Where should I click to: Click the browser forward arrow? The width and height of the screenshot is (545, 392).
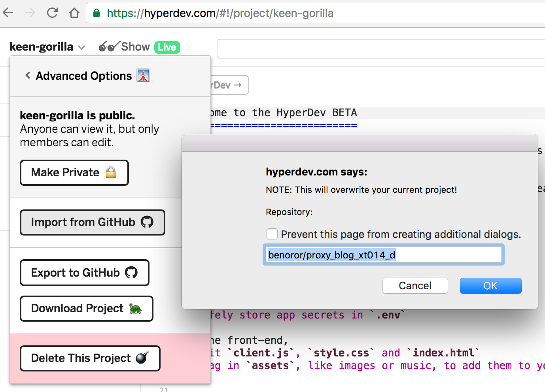click(30, 13)
